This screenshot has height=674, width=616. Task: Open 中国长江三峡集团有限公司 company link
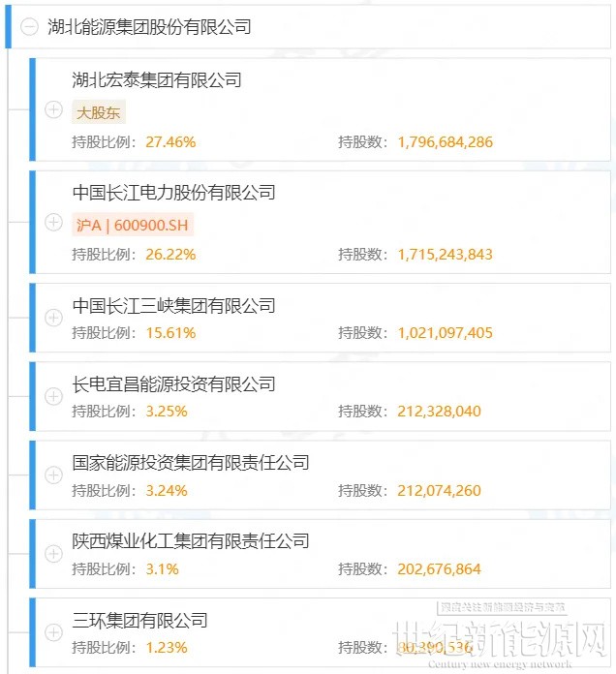(x=174, y=306)
